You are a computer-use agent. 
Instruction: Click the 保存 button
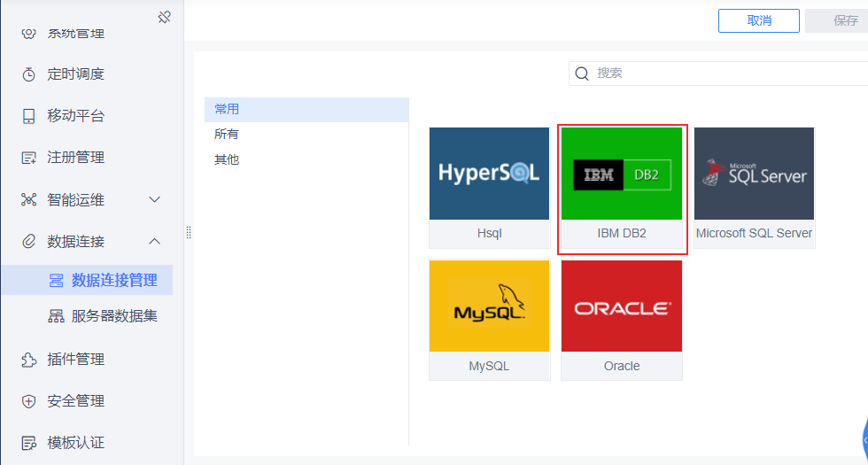[837, 20]
